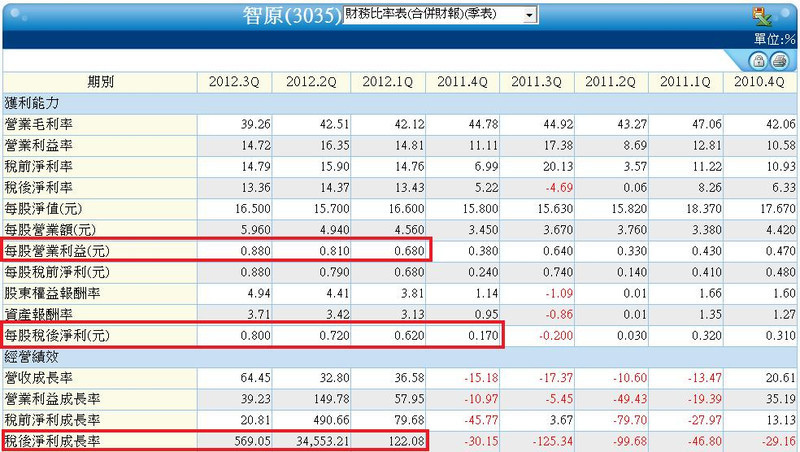
Task: Click the lock icon button
Action: tap(759, 61)
